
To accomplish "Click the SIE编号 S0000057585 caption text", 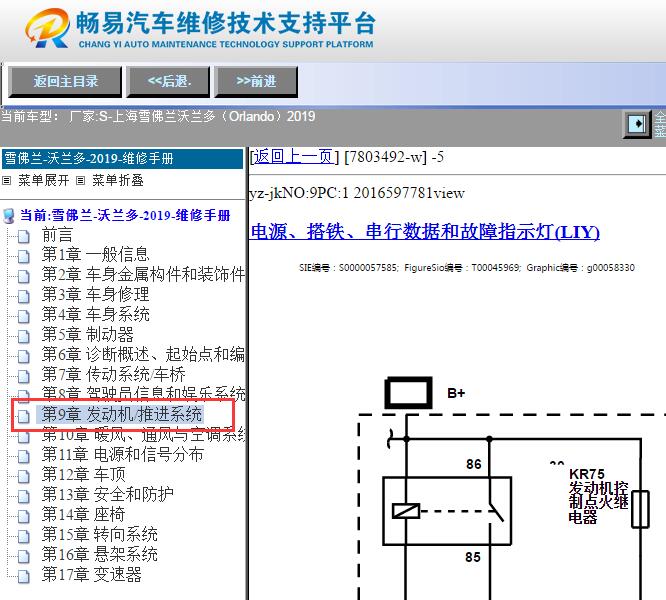I will pyautogui.click(x=467, y=268).
